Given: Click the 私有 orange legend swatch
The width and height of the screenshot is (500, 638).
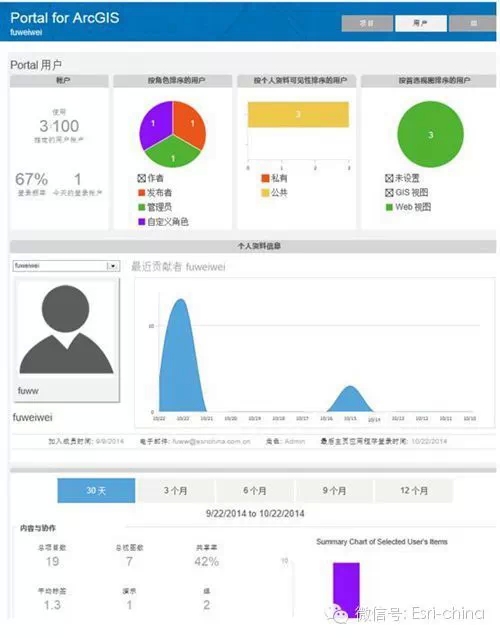Looking at the screenshot, I should (265, 178).
